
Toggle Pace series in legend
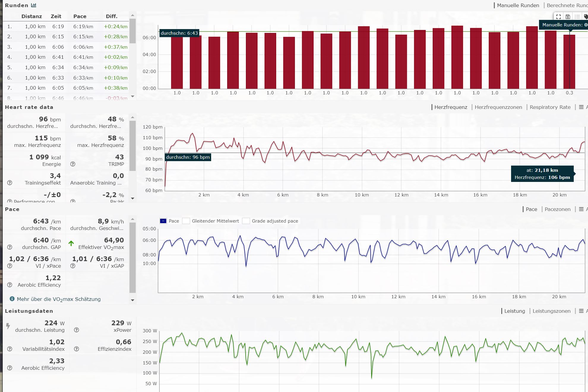tap(163, 221)
